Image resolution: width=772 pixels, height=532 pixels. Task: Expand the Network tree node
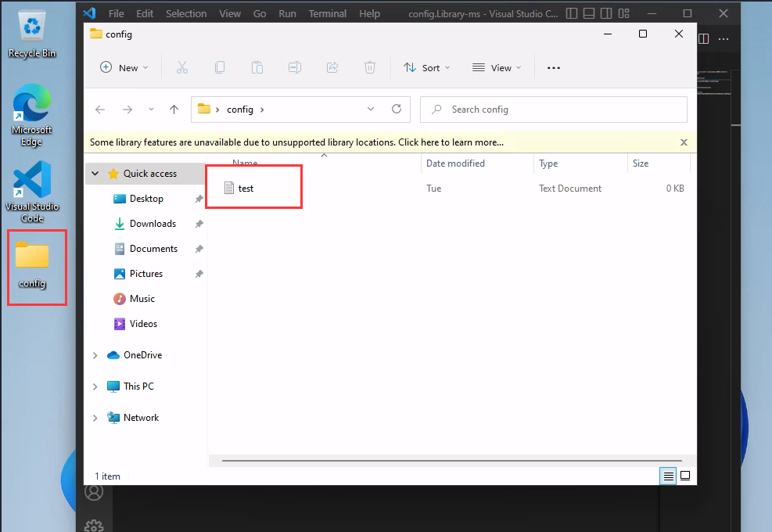pos(95,418)
